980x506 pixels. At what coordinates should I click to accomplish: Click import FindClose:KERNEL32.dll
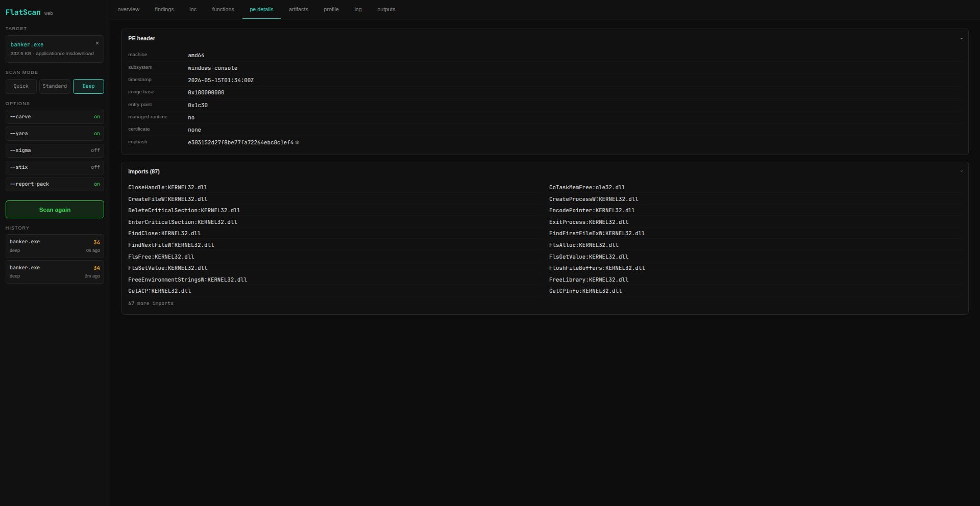(x=164, y=234)
